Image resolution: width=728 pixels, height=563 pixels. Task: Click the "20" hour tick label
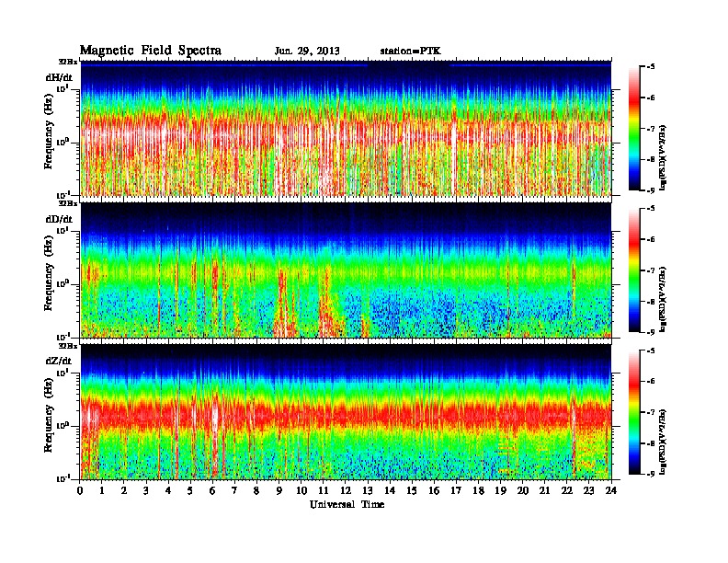(523, 490)
